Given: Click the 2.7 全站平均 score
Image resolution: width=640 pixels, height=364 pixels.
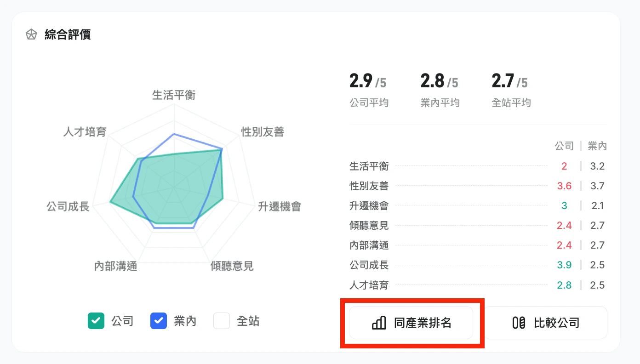Looking at the screenshot, I should point(511,90).
